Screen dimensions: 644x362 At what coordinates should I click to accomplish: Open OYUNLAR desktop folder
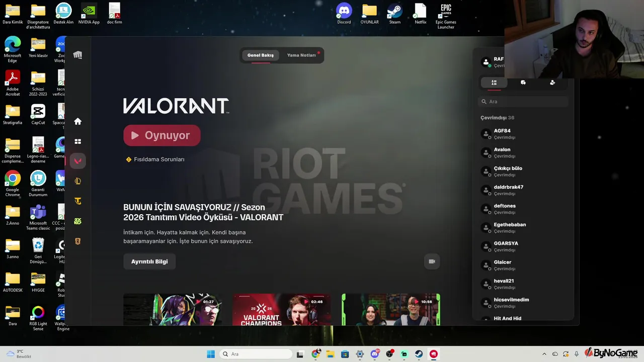click(x=369, y=14)
